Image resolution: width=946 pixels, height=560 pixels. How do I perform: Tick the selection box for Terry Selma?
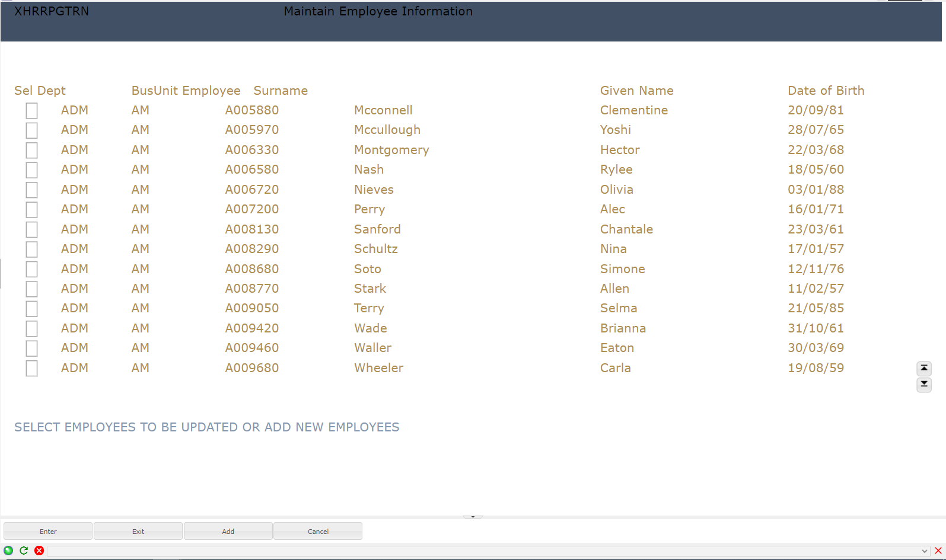click(x=31, y=309)
